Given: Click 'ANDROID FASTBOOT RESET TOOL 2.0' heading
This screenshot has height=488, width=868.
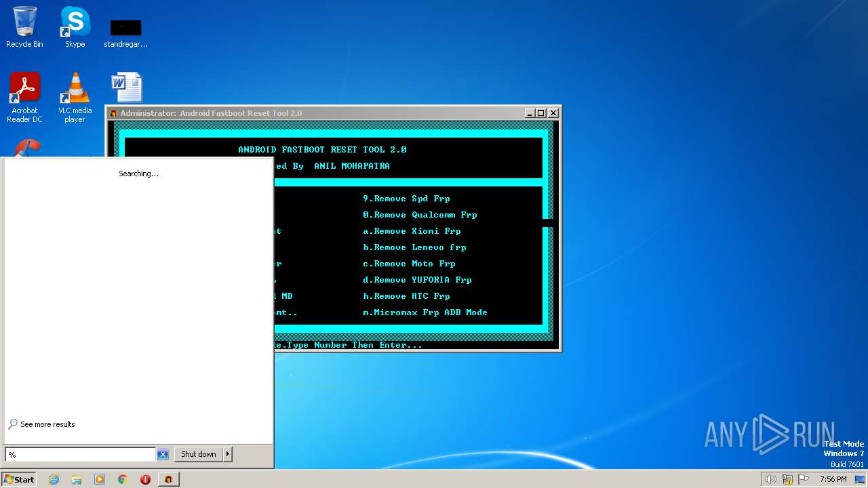Looking at the screenshot, I should click(322, 150).
